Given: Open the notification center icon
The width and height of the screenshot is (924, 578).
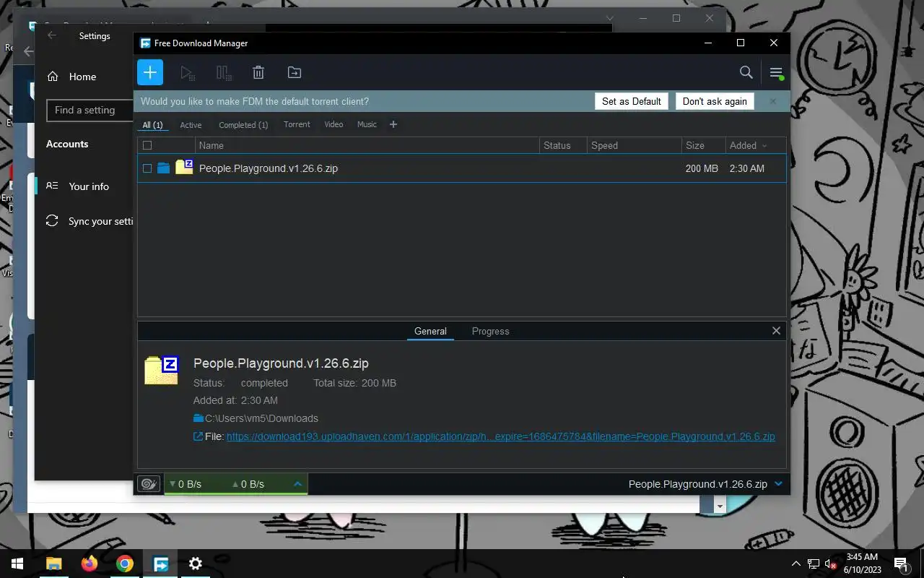Looking at the screenshot, I should pyautogui.click(x=900, y=564).
